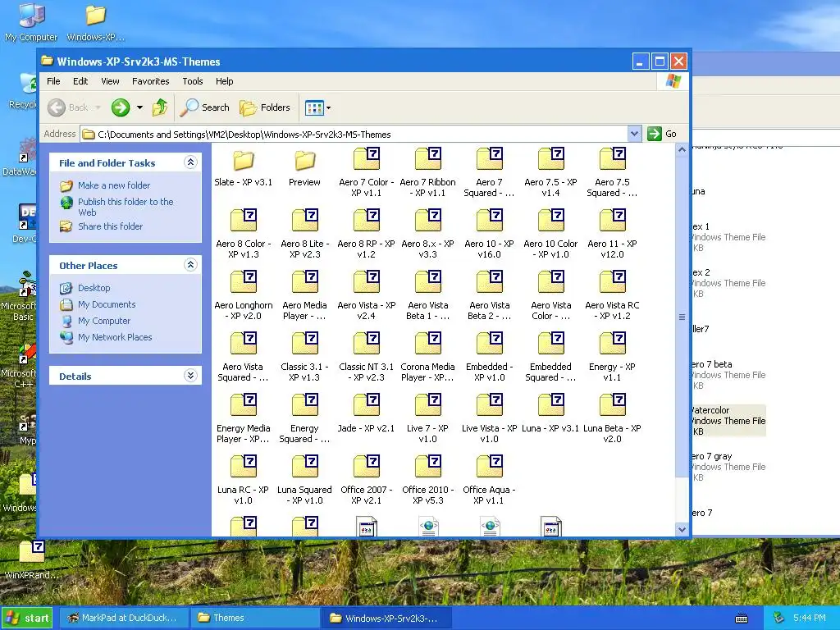Click Publish this folder to the Web
This screenshot has height=630, width=840.
[x=126, y=207]
